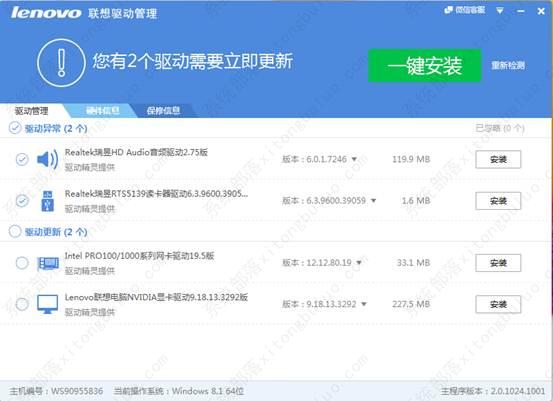This screenshot has height=401, width=553.
Task: Click the green 一键安装 button
Action: point(425,66)
